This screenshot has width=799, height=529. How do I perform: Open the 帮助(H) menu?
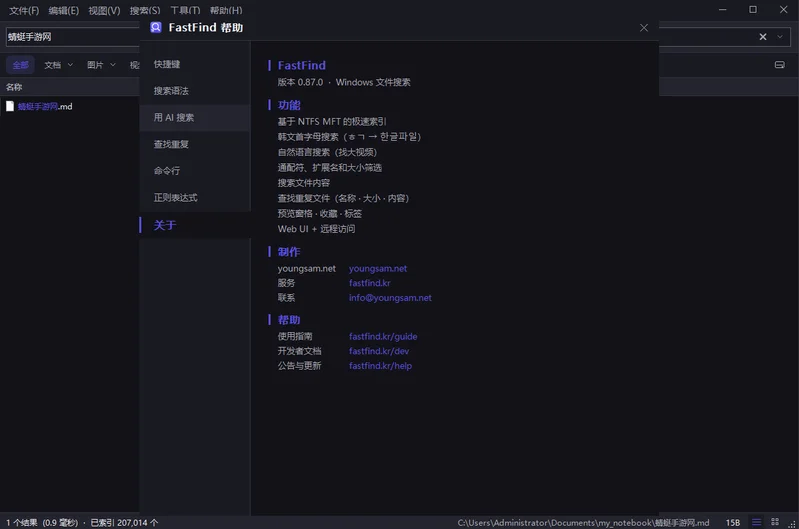[x=226, y=10]
